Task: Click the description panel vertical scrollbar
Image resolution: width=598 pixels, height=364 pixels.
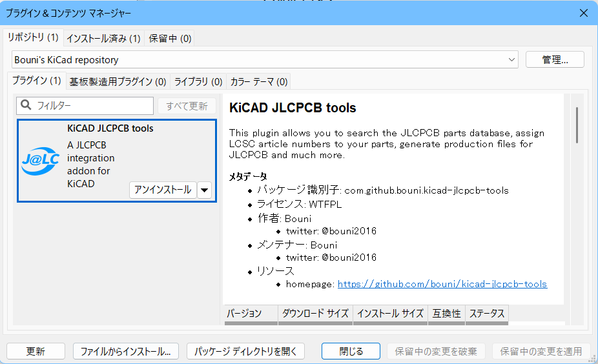Action: click(x=577, y=125)
